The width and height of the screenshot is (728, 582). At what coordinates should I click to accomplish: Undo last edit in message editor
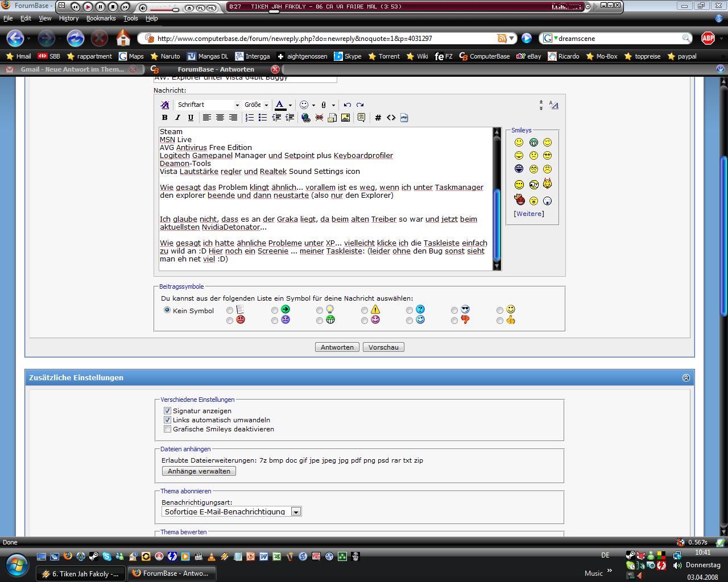click(347, 105)
